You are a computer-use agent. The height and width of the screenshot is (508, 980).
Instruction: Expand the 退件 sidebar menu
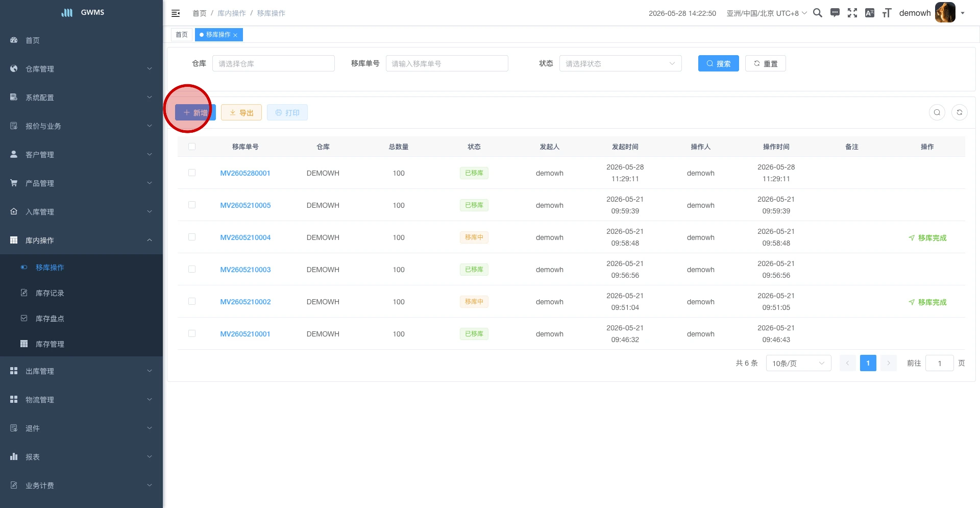[82, 428]
